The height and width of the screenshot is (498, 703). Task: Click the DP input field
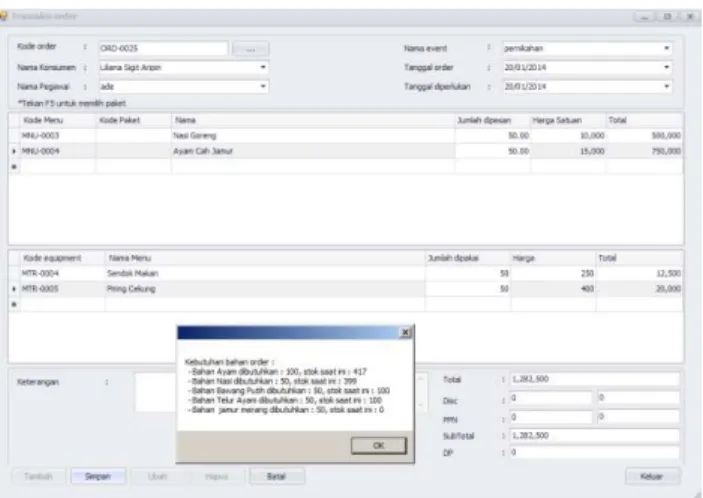[595, 453]
